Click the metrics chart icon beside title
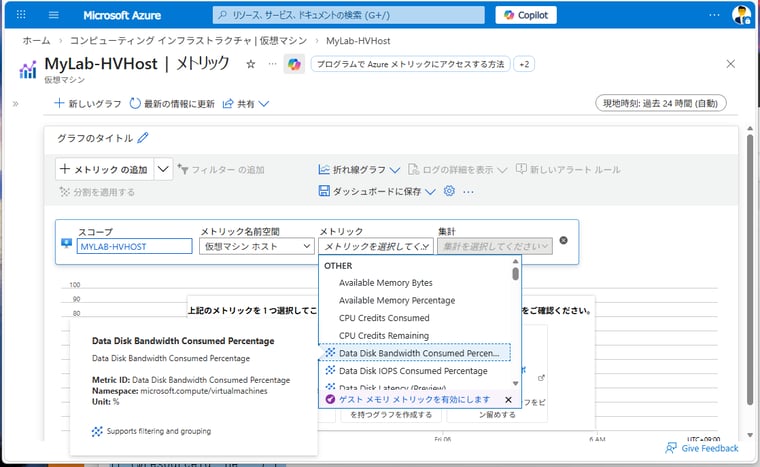The width and height of the screenshot is (760, 467). click(x=28, y=69)
